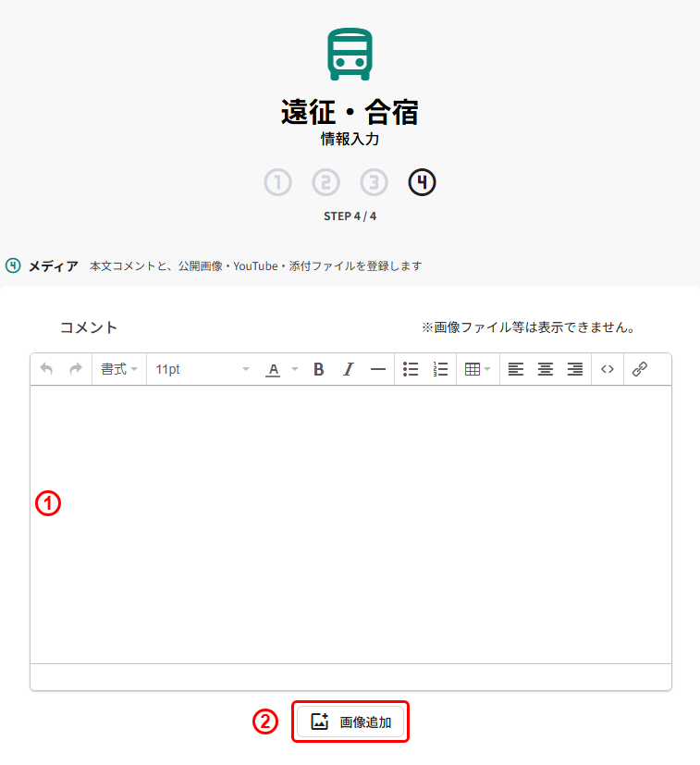Open the table insert menu
The height and width of the screenshot is (765, 700).
coord(477,369)
